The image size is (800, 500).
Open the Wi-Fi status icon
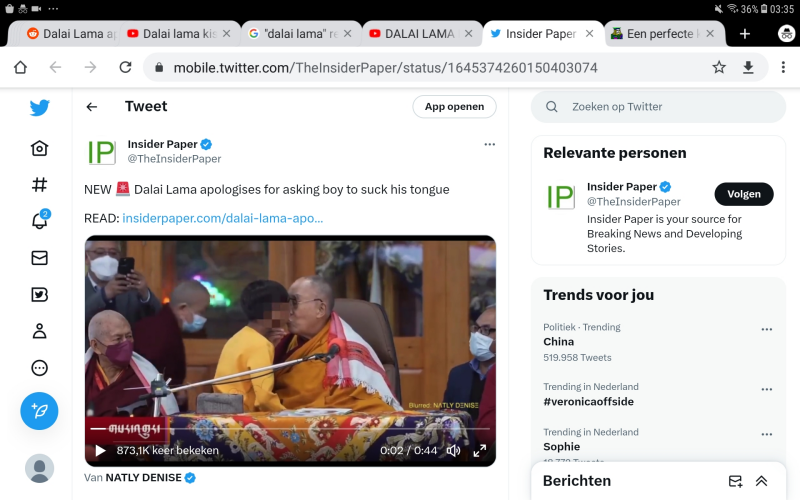(733, 8)
